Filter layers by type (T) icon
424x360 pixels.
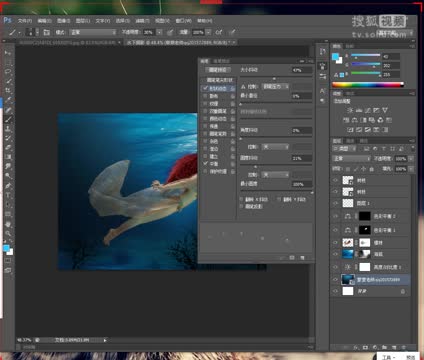tap(383, 149)
